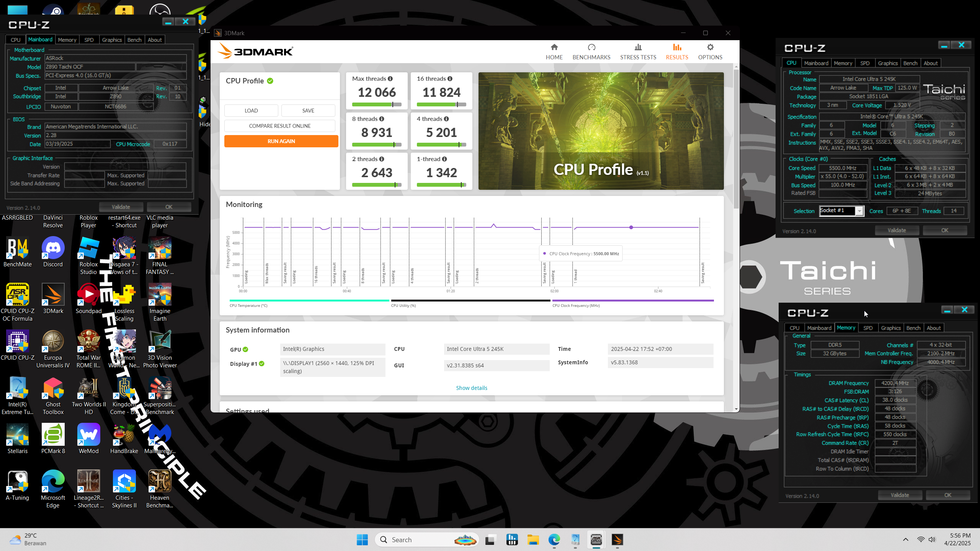The width and height of the screenshot is (980, 551).
Task: Show hidden system tray icons
Action: click(905, 540)
